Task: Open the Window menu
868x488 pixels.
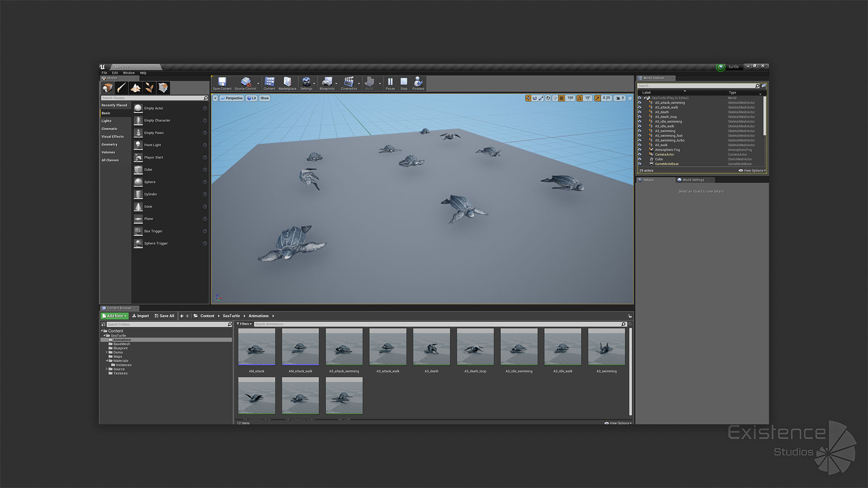Action: coord(129,73)
